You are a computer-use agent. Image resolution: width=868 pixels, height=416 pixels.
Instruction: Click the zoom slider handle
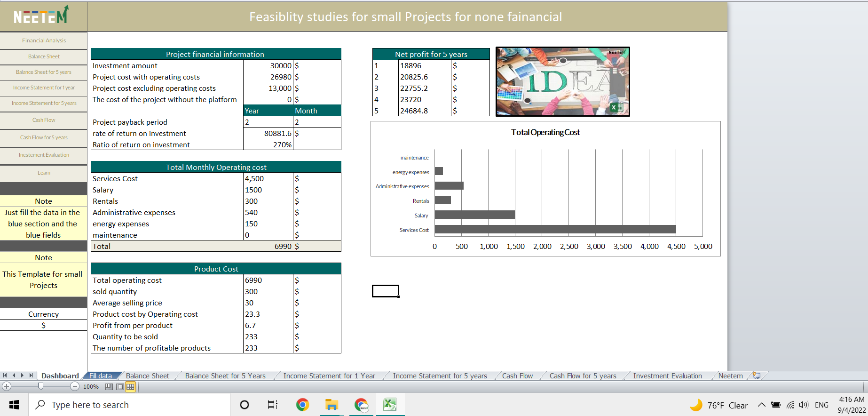41,386
